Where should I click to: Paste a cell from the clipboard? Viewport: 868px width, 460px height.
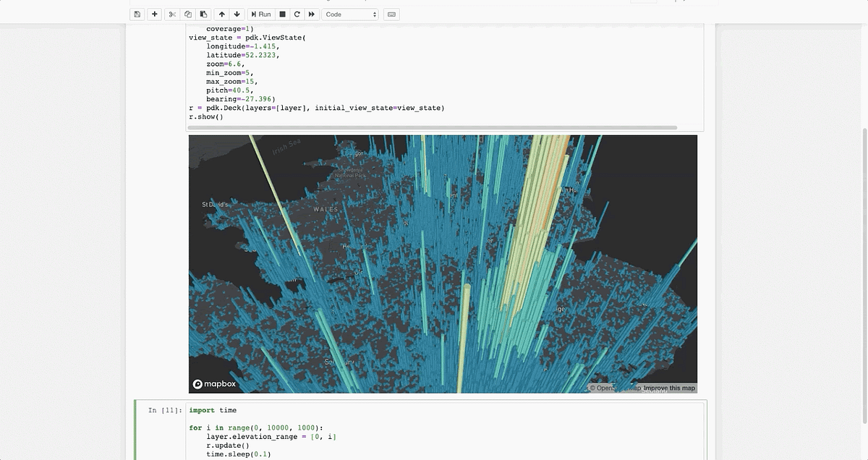tap(204, 14)
